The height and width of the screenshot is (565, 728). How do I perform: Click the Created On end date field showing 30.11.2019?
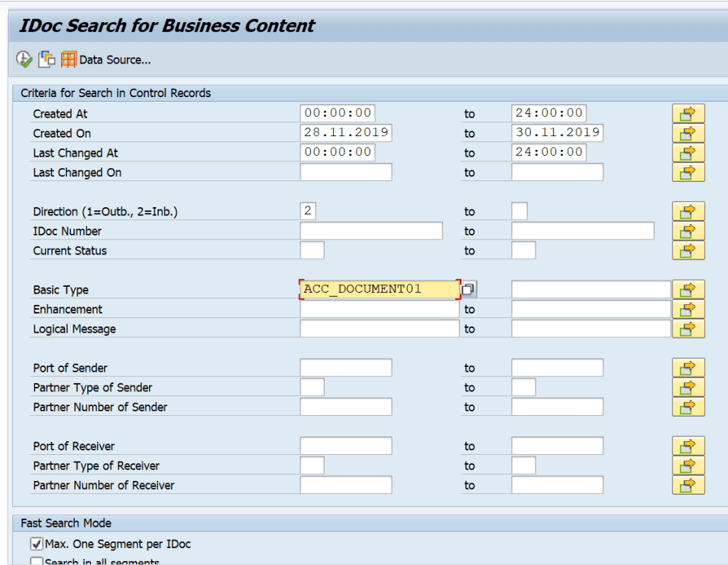(x=558, y=132)
